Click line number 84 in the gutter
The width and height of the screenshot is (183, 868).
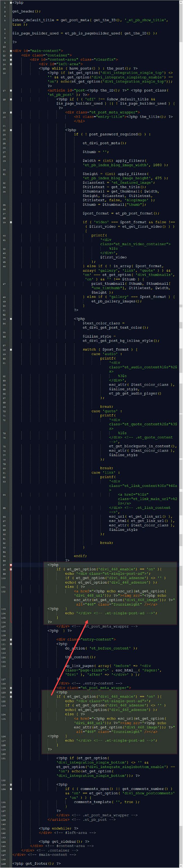click(x=4, y=495)
